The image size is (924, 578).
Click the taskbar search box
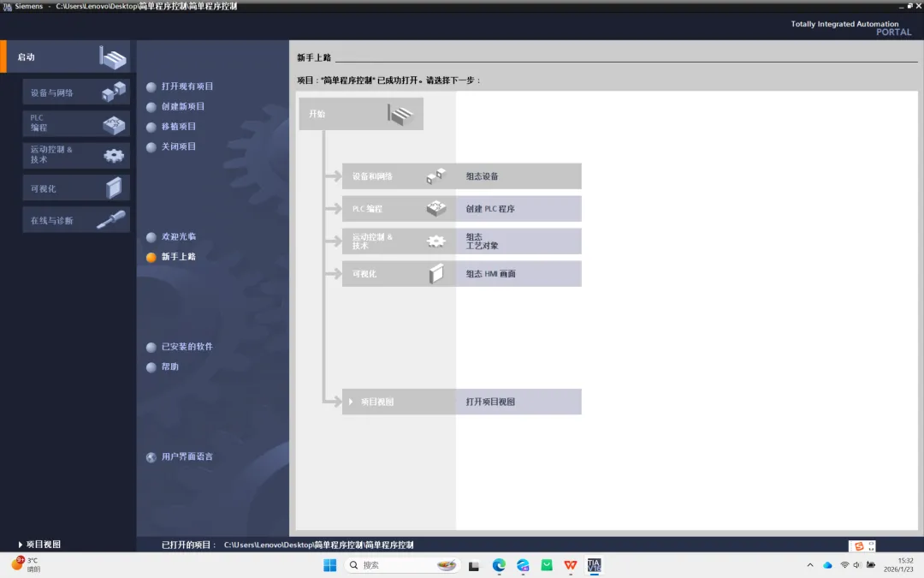[x=401, y=565]
